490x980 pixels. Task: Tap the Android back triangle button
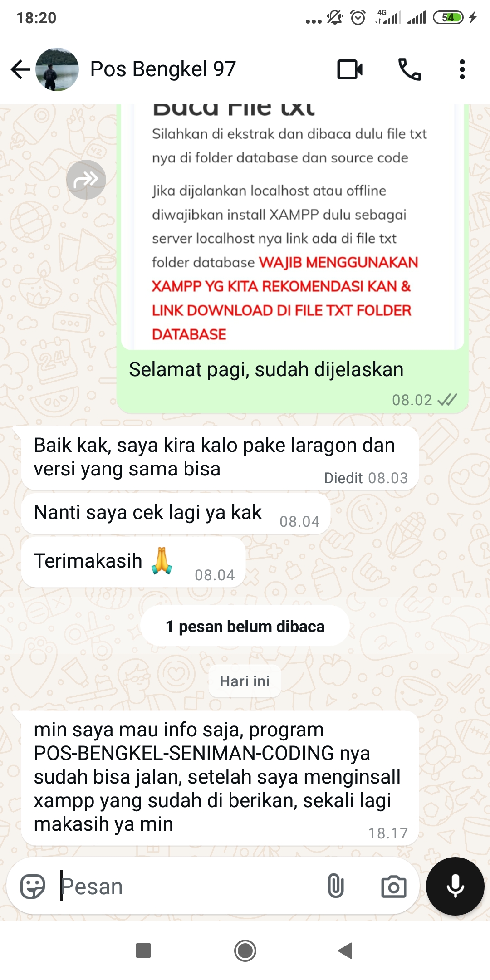point(346,951)
